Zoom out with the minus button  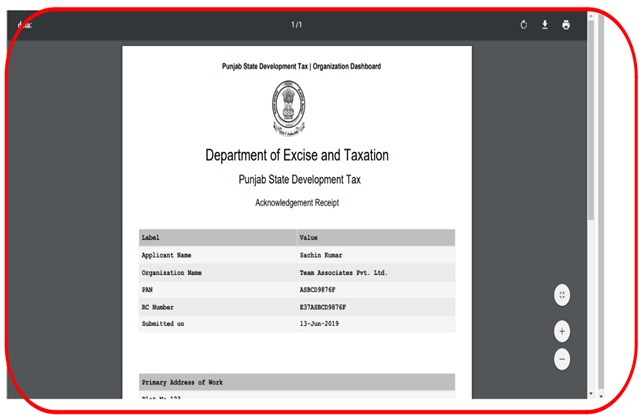point(562,358)
